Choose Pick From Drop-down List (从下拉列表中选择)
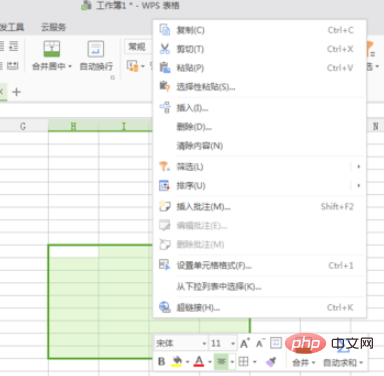Image resolution: width=384 pixels, height=376 pixels. click(259, 286)
